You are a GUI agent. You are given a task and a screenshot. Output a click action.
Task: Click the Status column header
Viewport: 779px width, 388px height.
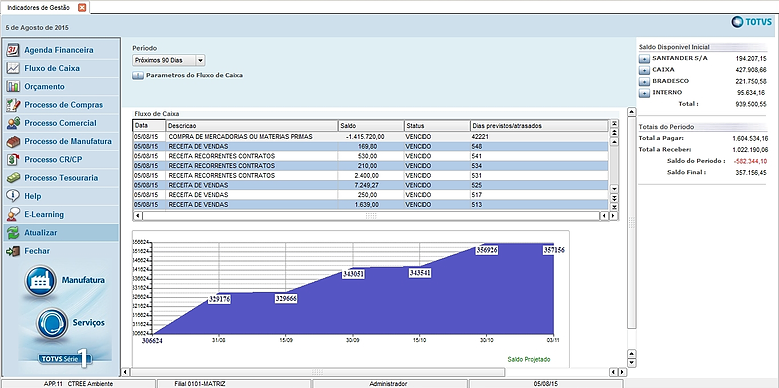pos(437,126)
